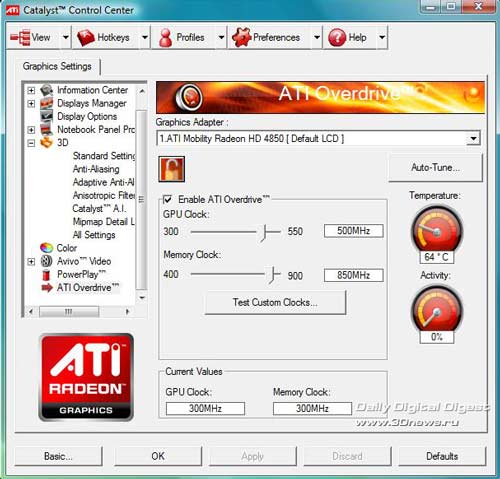Click the View toolbar icon
Image resolution: width=500 pixels, height=479 pixels.
(20, 37)
